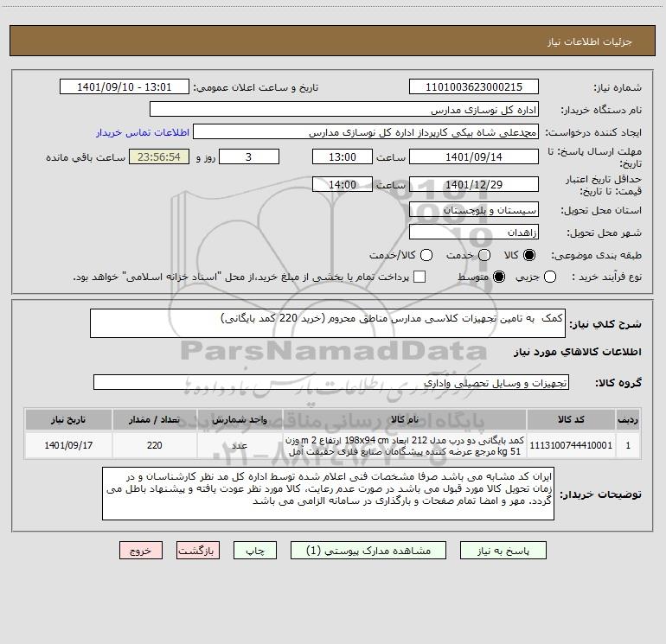Click the deadline time field 13:00
The height and width of the screenshot is (644, 666).
[343, 156]
